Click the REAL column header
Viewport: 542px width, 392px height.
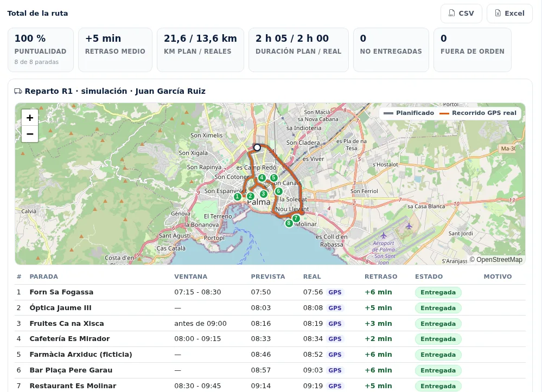point(312,277)
